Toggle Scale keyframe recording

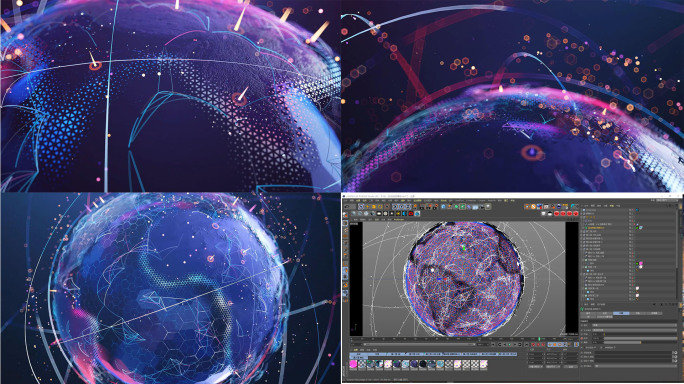click(x=555, y=345)
